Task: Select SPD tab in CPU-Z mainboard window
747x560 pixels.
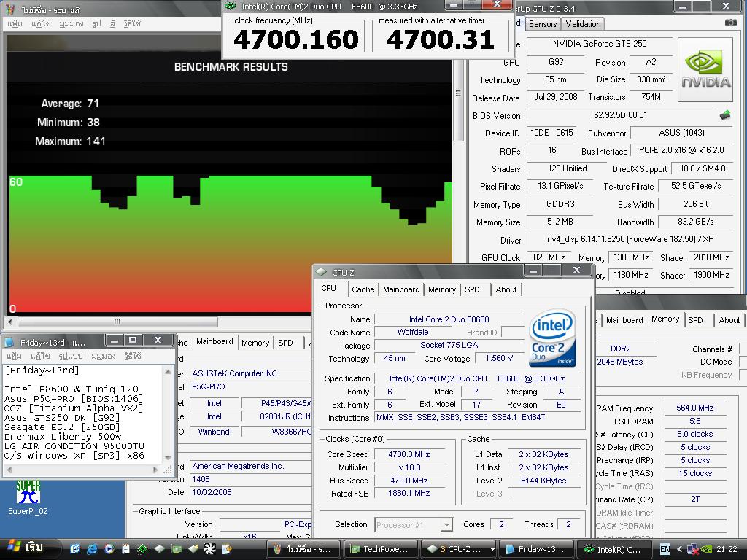Action: point(285,343)
